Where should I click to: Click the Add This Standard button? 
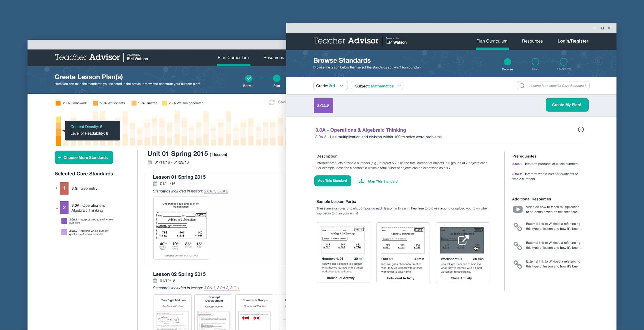(332, 181)
